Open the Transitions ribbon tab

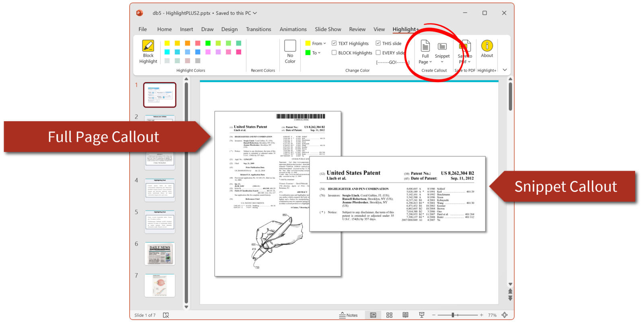coord(258,29)
